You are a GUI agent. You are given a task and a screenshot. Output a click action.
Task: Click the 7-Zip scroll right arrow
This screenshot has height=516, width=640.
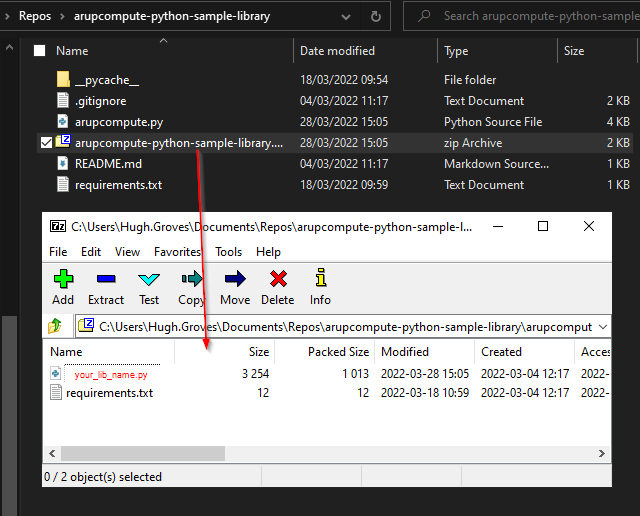coord(602,453)
